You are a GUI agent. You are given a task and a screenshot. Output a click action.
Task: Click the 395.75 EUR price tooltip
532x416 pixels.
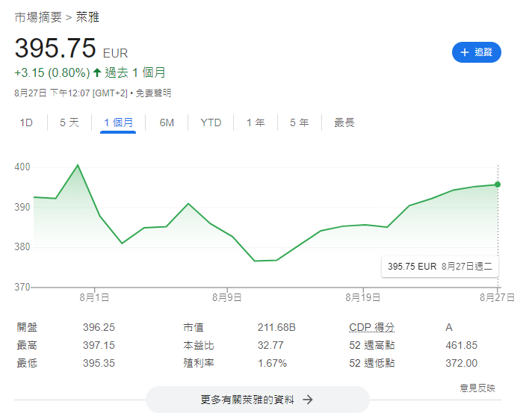pyautogui.click(x=440, y=266)
